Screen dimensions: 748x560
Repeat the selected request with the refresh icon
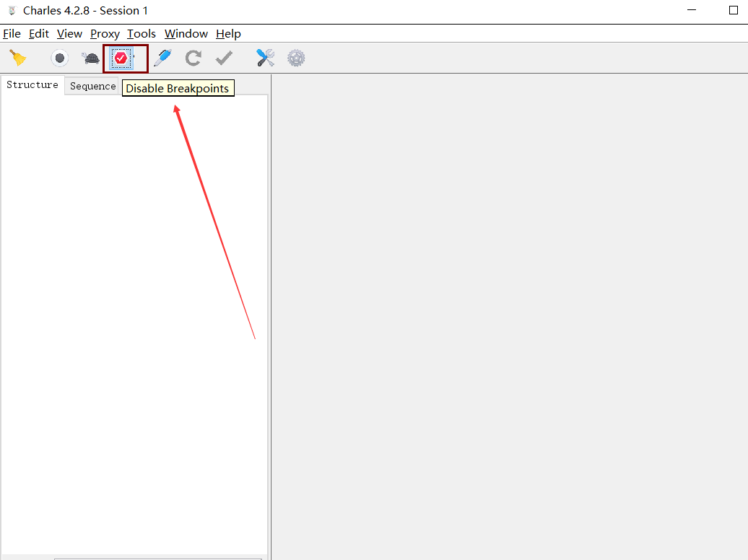click(193, 58)
